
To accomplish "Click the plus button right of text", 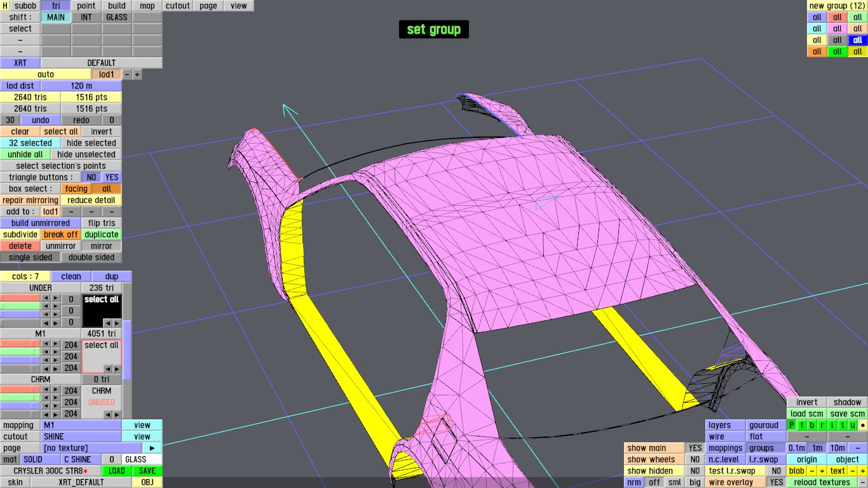I will click(863, 471).
